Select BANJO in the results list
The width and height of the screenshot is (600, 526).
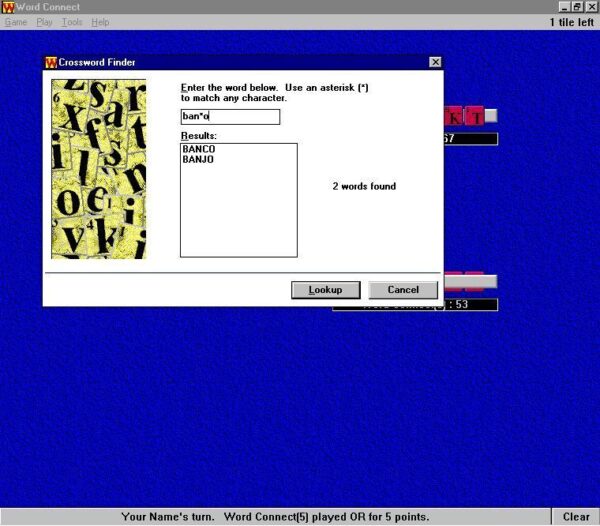(x=199, y=159)
